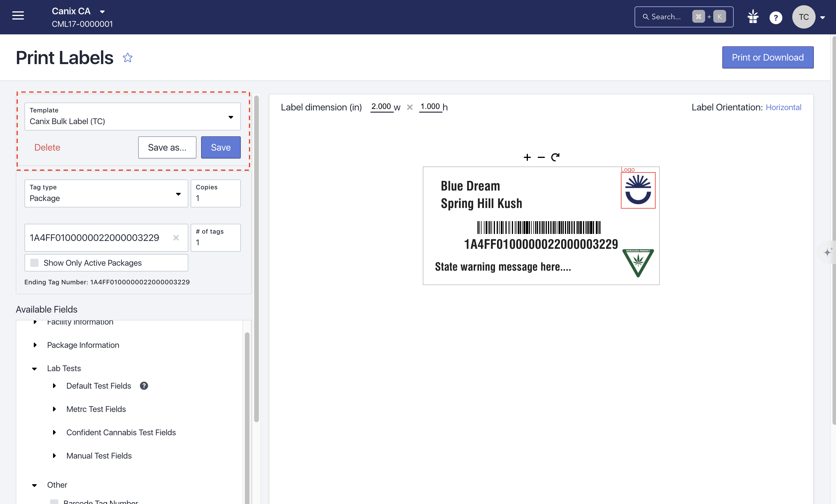Save the label template
Screen dimensions: 836x504
coord(221,147)
